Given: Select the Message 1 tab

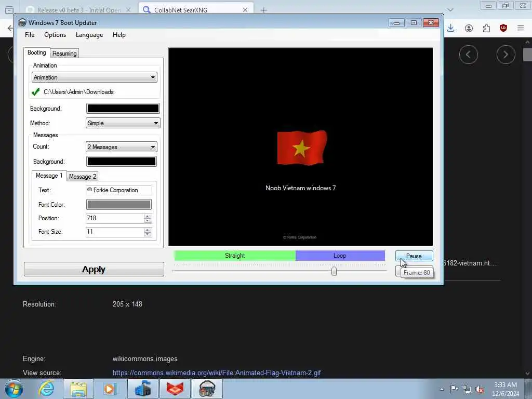Looking at the screenshot, I should click(49, 176).
